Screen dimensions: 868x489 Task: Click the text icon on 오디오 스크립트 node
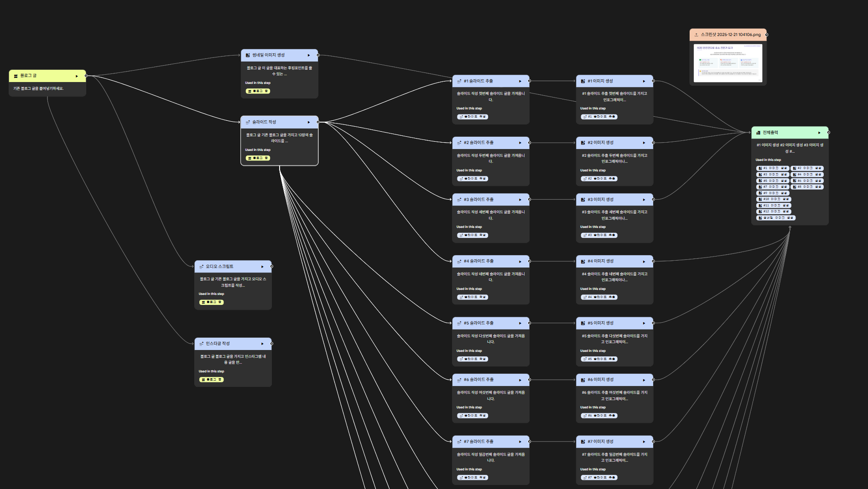[201, 267]
